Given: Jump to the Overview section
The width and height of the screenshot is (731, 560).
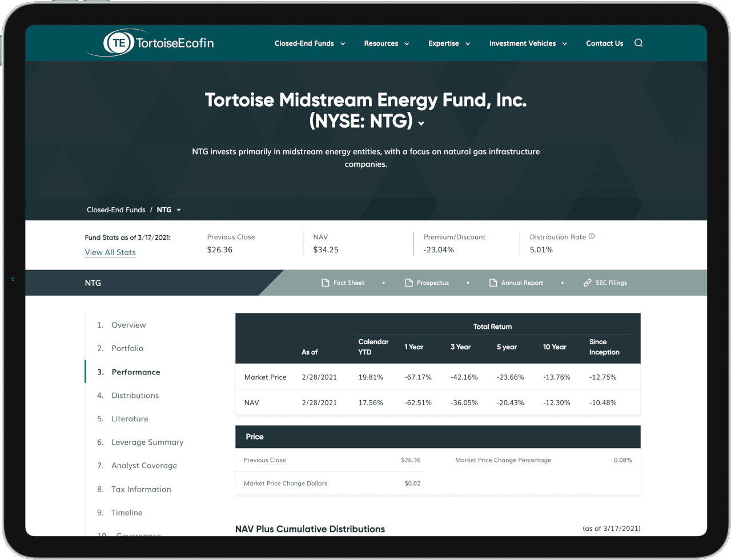Looking at the screenshot, I should click(128, 325).
